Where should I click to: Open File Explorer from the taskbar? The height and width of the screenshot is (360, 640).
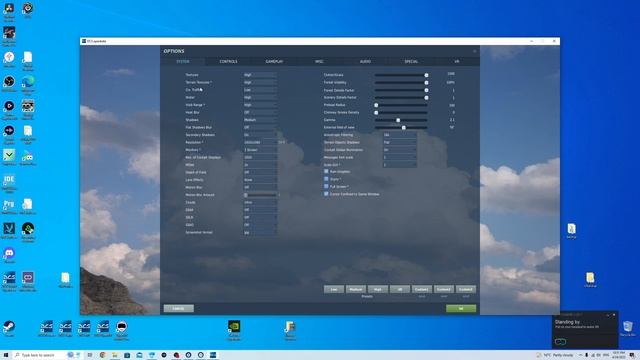click(115, 355)
